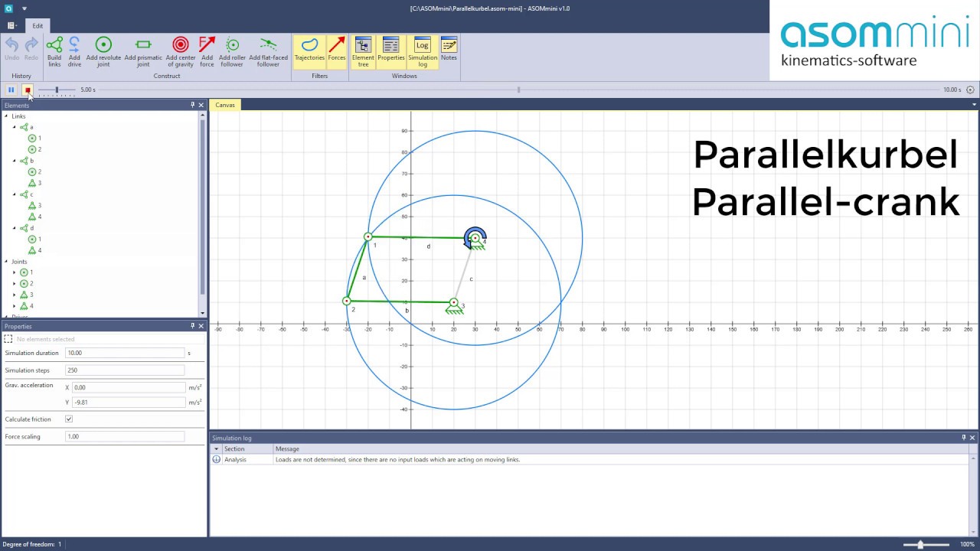The width and height of the screenshot is (980, 551).
Task: Open the quick access toolbar dropdown
Action: [x=24, y=8]
